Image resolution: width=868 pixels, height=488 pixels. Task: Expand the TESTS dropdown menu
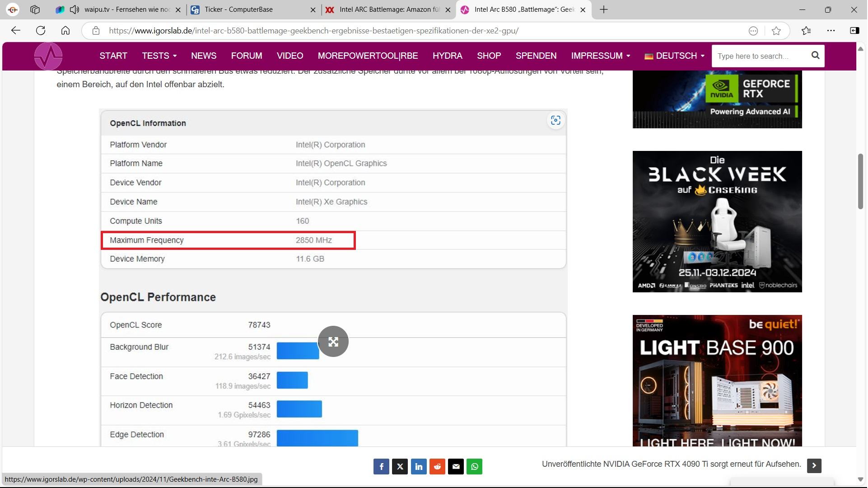(159, 56)
